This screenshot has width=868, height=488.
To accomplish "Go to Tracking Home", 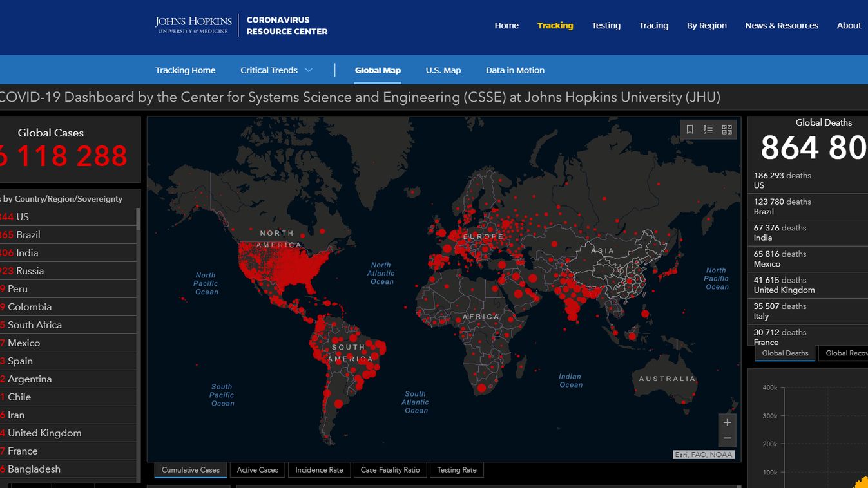I will [x=186, y=70].
